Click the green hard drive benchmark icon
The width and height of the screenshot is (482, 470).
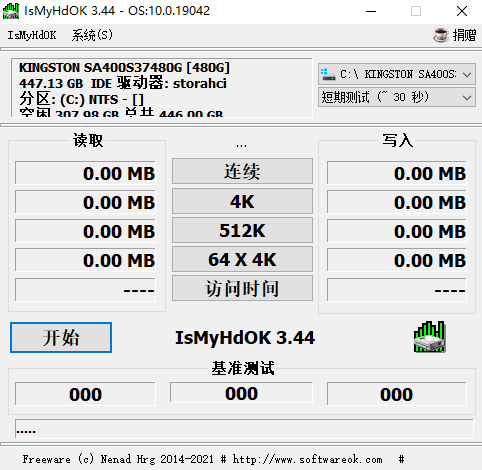pos(430,337)
